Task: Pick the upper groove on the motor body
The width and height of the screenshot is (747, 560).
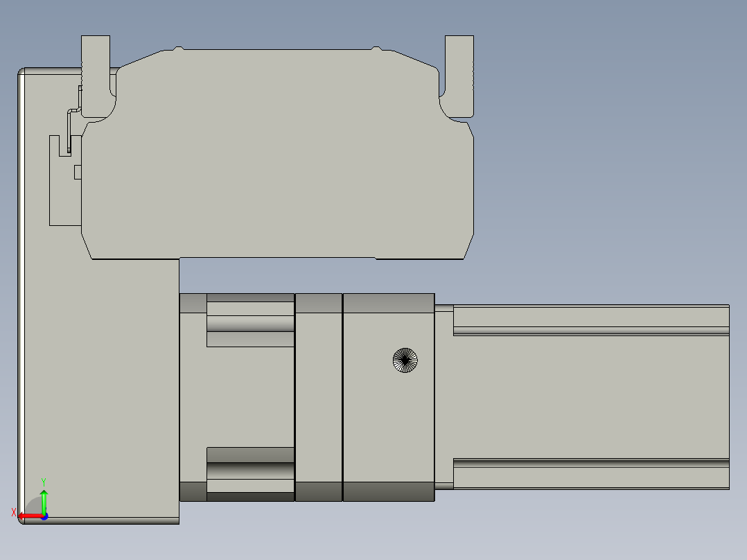Action: coord(589,331)
